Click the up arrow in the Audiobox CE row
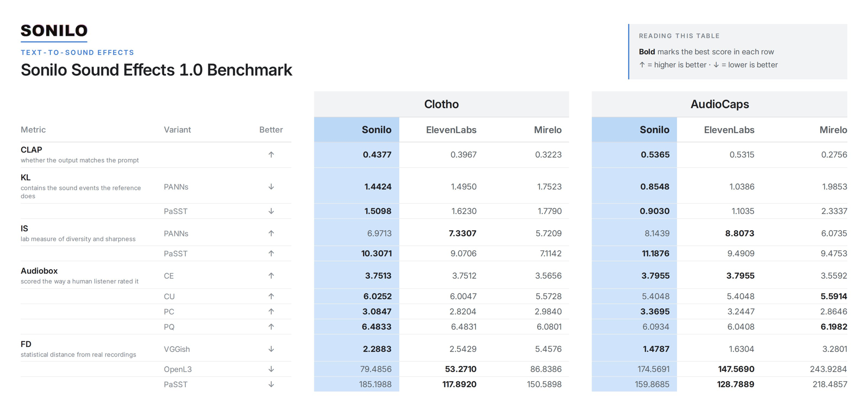The image size is (868, 416). [x=271, y=276]
